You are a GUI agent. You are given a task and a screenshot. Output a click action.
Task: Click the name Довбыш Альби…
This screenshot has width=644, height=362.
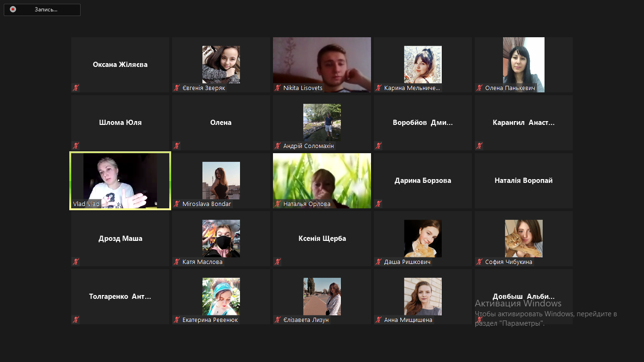524,296
